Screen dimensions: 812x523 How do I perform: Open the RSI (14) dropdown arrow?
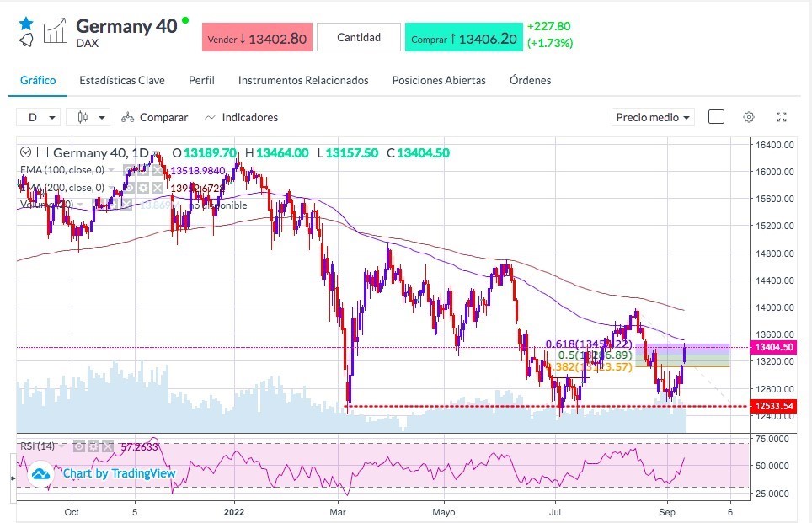point(62,446)
